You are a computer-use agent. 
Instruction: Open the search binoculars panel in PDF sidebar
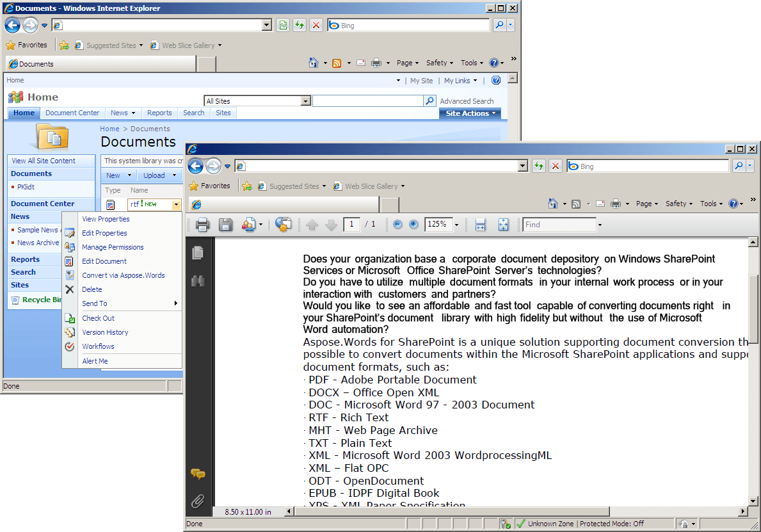(x=198, y=280)
